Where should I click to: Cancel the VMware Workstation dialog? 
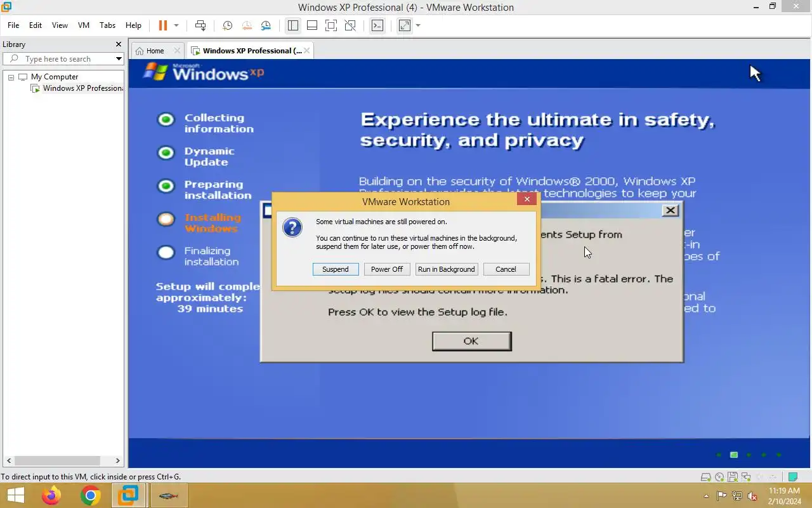(506, 269)
